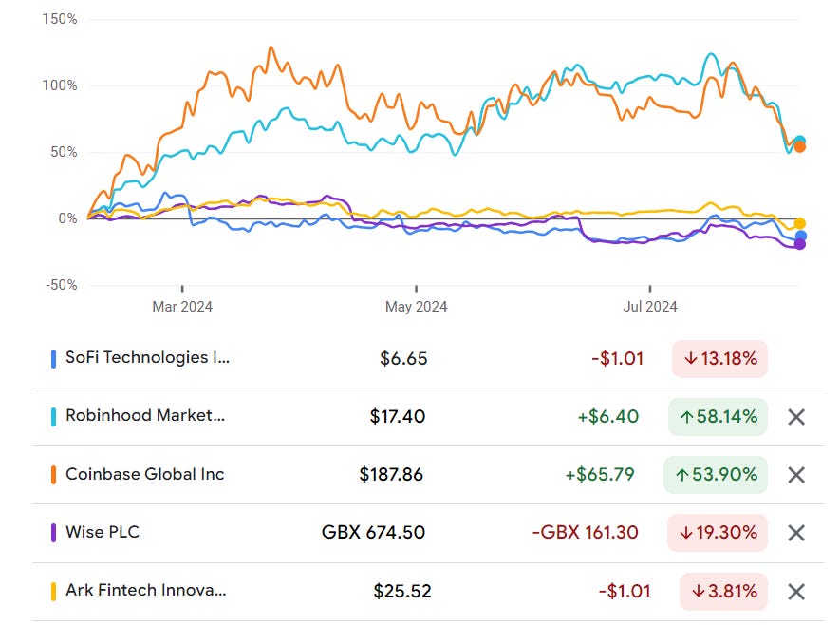840x625 pixels.
Task: Open Coinbase Global Inc stock row
Action: [428, 475]
